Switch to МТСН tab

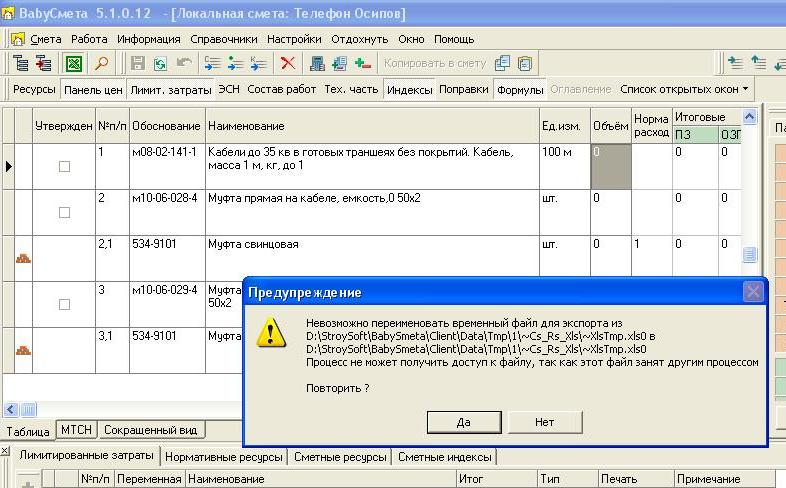point(76,429)
